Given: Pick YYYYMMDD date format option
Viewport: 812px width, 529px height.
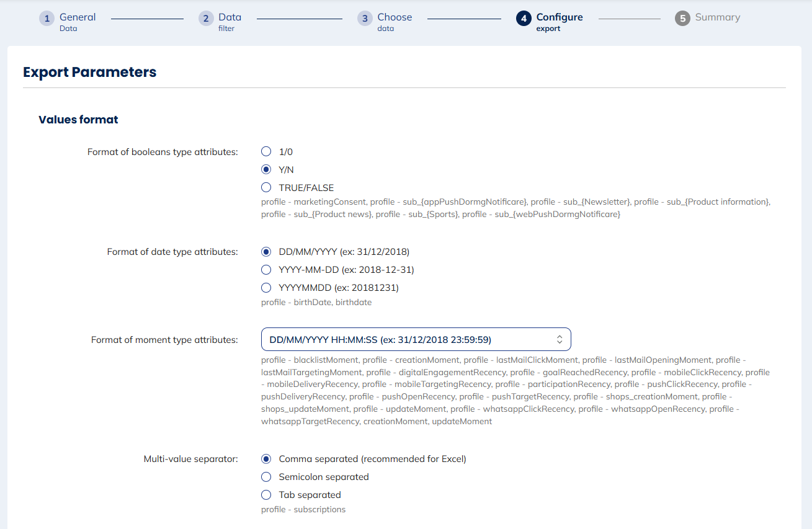Looking at the screenshot, I should pos(266,288).
